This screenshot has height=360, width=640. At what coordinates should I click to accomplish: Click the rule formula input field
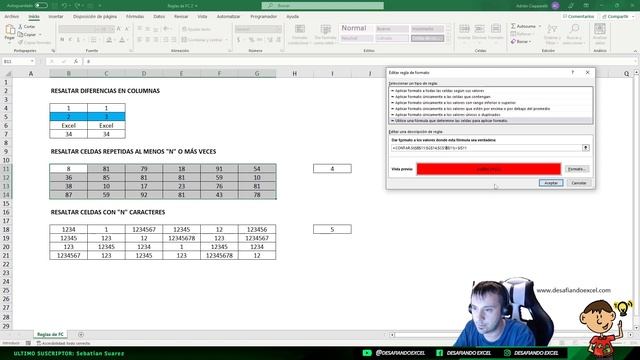click(x=486, y=148)
